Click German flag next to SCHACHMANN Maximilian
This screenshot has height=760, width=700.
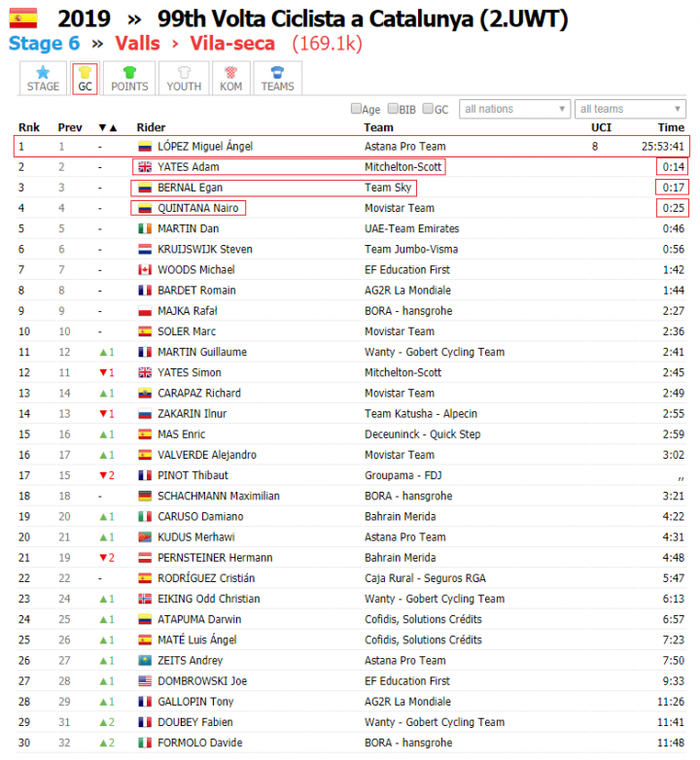(145, 496)
